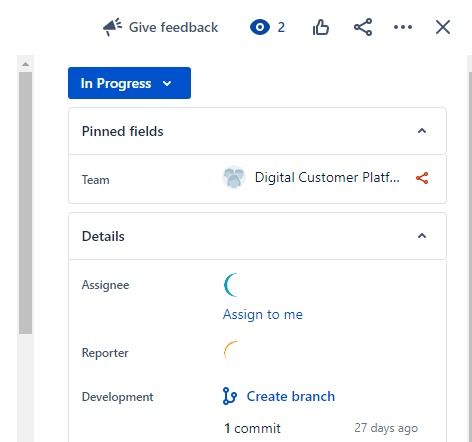Viewport: 472px width, 442px height.
Task: Open the three-dot more actions menu
Action: click(403, 27)
